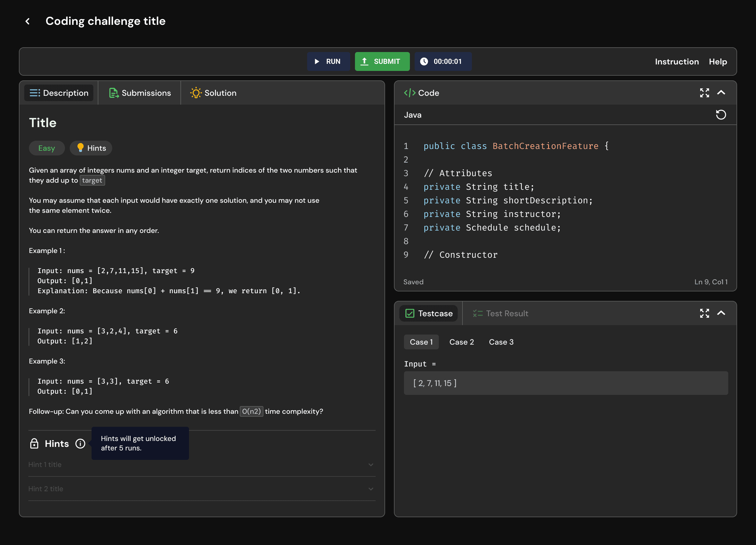
Task: Collapse the Code panel with its chevron
Action: point(722,93)
